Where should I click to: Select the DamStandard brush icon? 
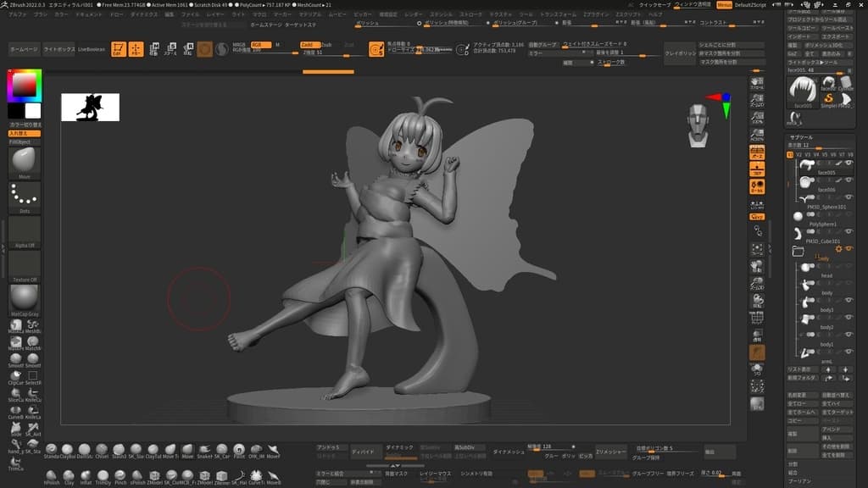coord(85,451)
